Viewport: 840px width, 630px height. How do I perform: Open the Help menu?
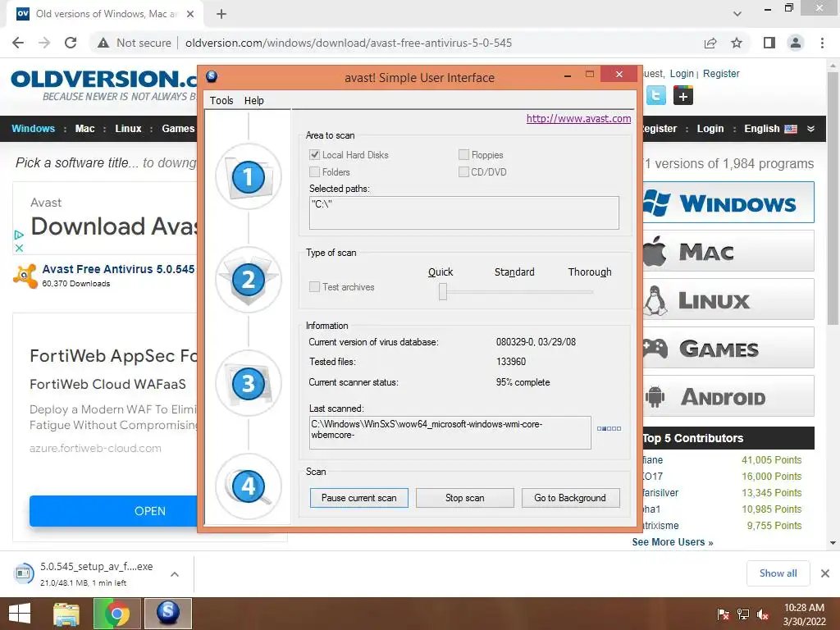254,100
